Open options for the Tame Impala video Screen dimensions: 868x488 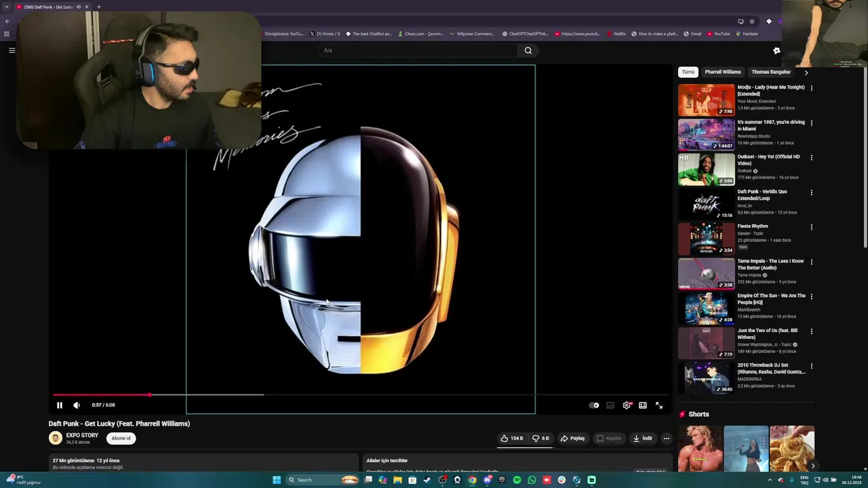pyautogui.click(x=811, y=262)
